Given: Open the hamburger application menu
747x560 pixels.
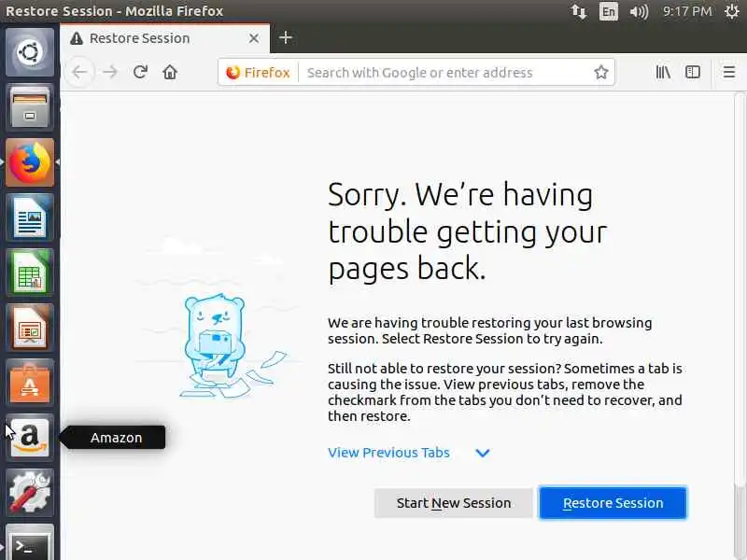Looking at the screenshot, I should (x=729, y=72).
